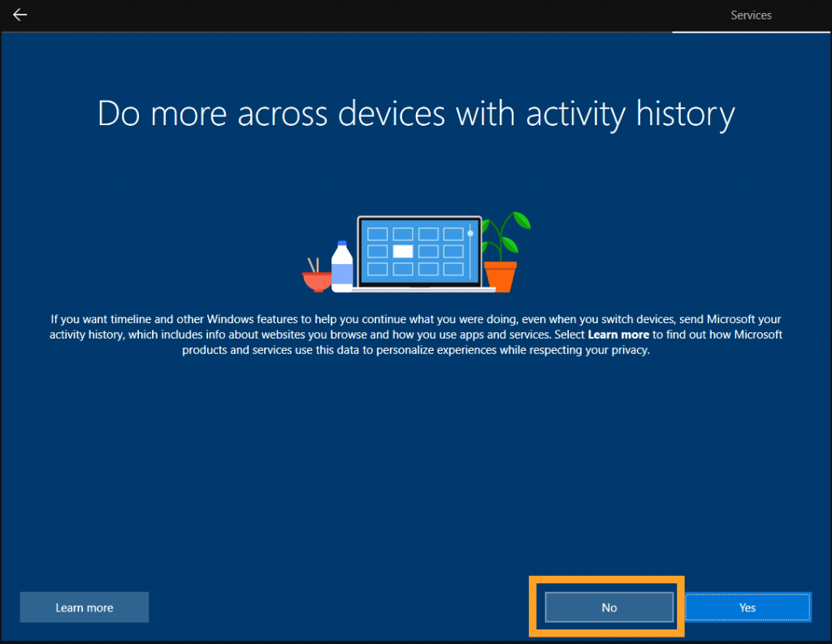Click the orange flower pot

click(500, 275)
